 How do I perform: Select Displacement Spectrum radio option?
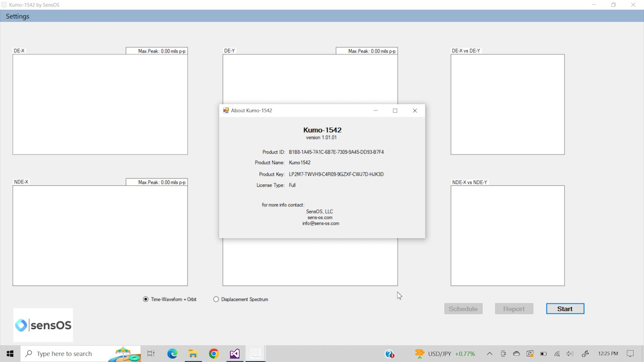[241, 299]
